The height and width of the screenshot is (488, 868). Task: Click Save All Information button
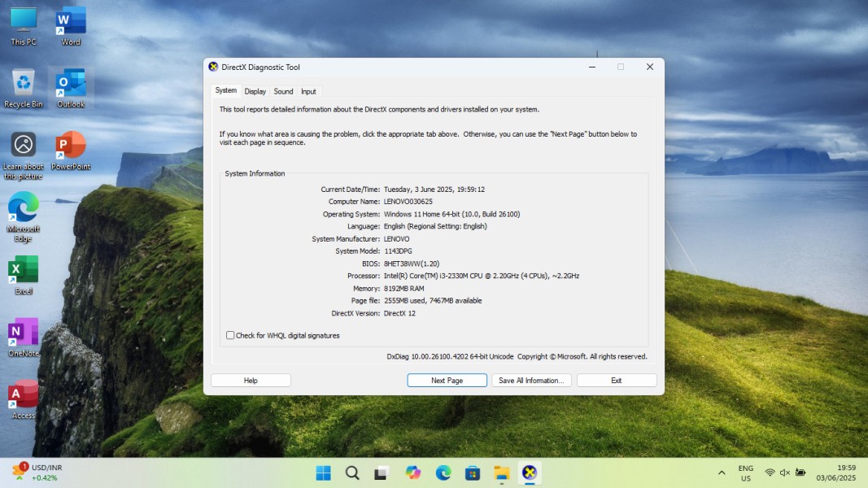531,381
